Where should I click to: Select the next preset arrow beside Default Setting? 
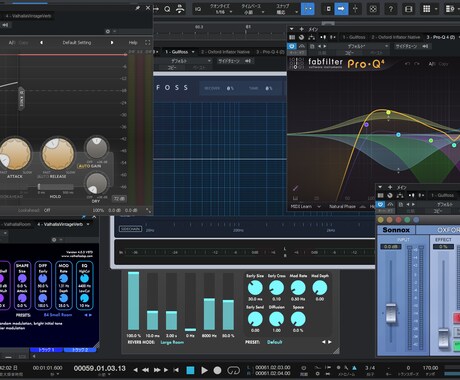click(x=112, y=43)
